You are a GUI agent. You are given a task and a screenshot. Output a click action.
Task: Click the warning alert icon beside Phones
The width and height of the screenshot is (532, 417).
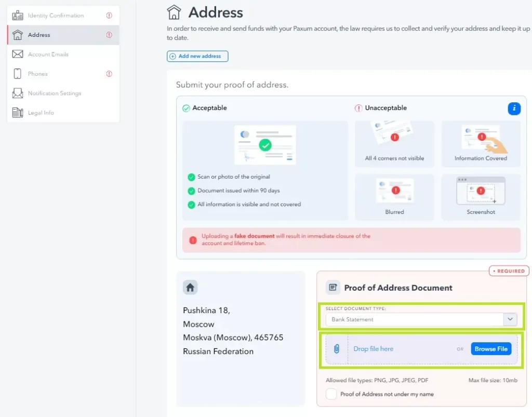click(109, 74)
